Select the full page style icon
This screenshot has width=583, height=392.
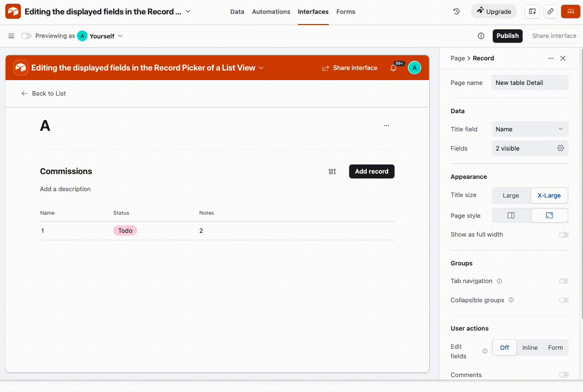click(x=549, y=216)
